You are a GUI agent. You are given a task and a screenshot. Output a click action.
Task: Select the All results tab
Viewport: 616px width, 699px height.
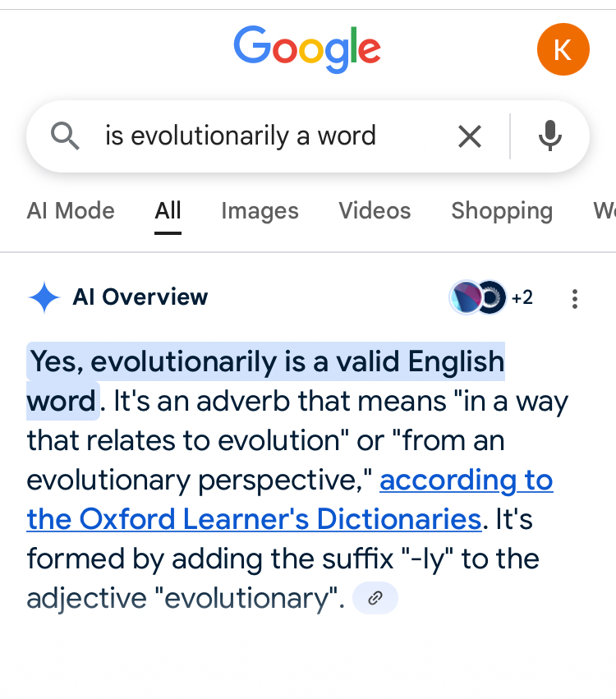click(x=168, y=210)
